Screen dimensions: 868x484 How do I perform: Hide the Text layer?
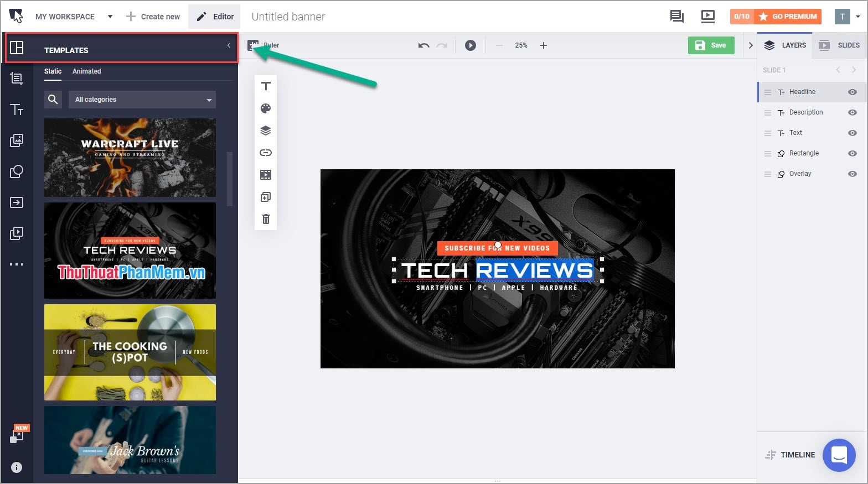tap(852, 133)
